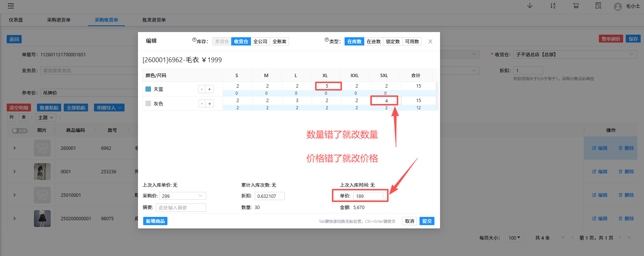This screenshot has width=644, height=256.
Task: Click the minus button for 天蓝 row
Action: tap(202, 89)
